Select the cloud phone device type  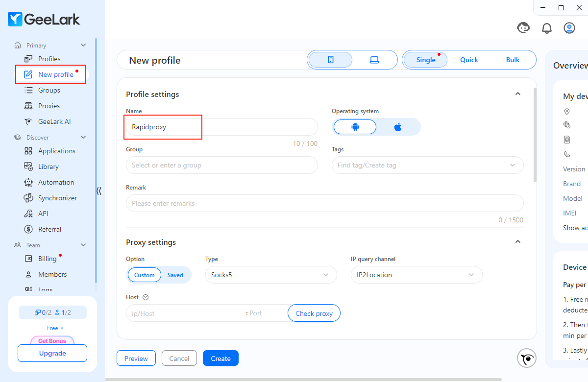pyautogui.click(x=331, y=60)
